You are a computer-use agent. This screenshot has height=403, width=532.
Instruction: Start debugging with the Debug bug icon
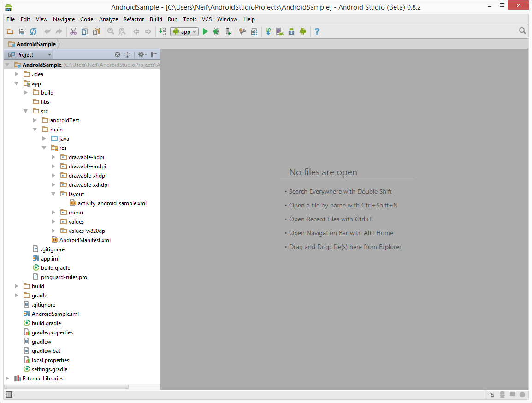pyautogui.click(x=216, y=31)
